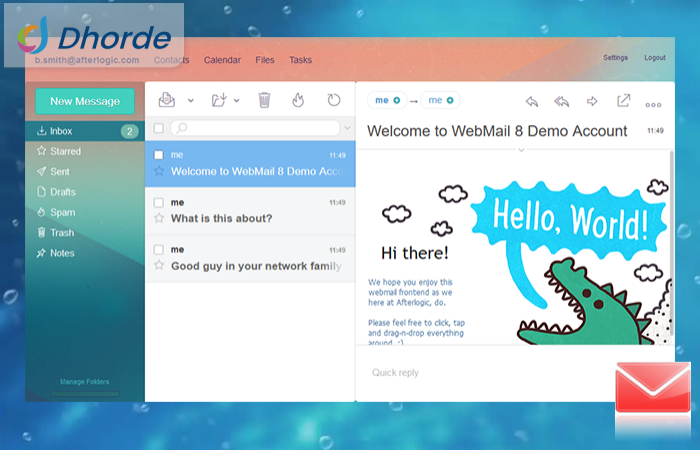The width and height of the screenshot is (700, 450).
Task: Open Settings
Action: coord(615,58)
